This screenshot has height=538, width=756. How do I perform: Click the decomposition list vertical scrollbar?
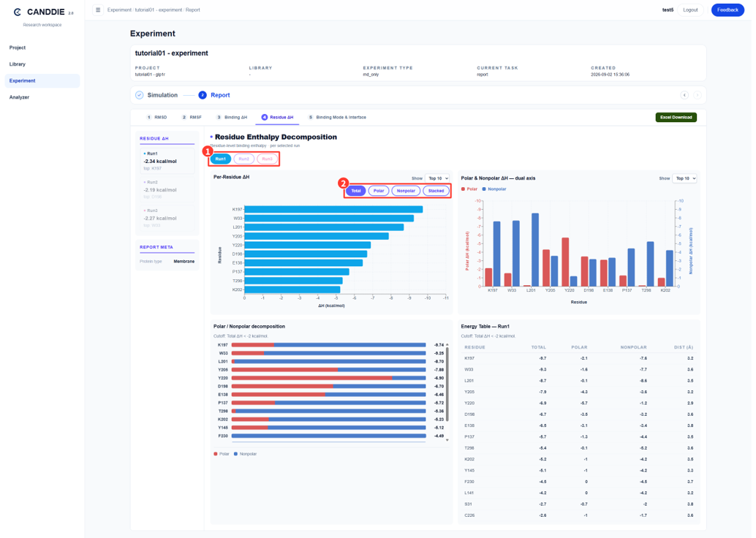coord(447,383)
